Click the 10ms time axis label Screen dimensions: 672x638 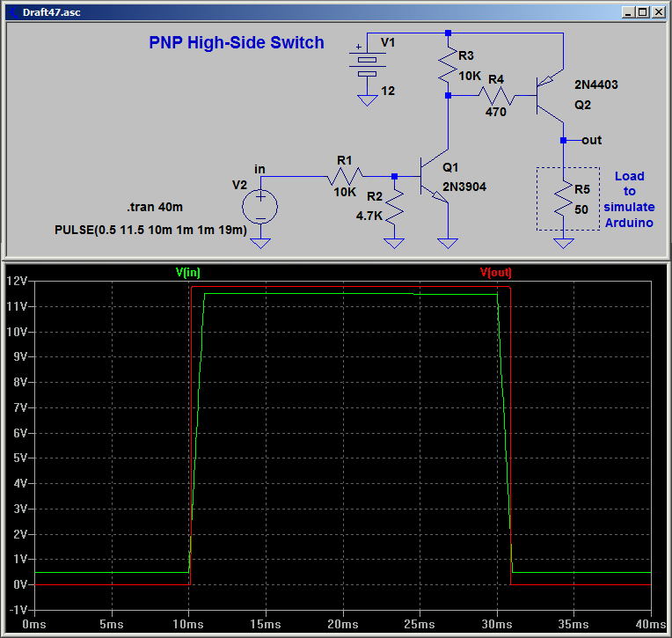188,624
